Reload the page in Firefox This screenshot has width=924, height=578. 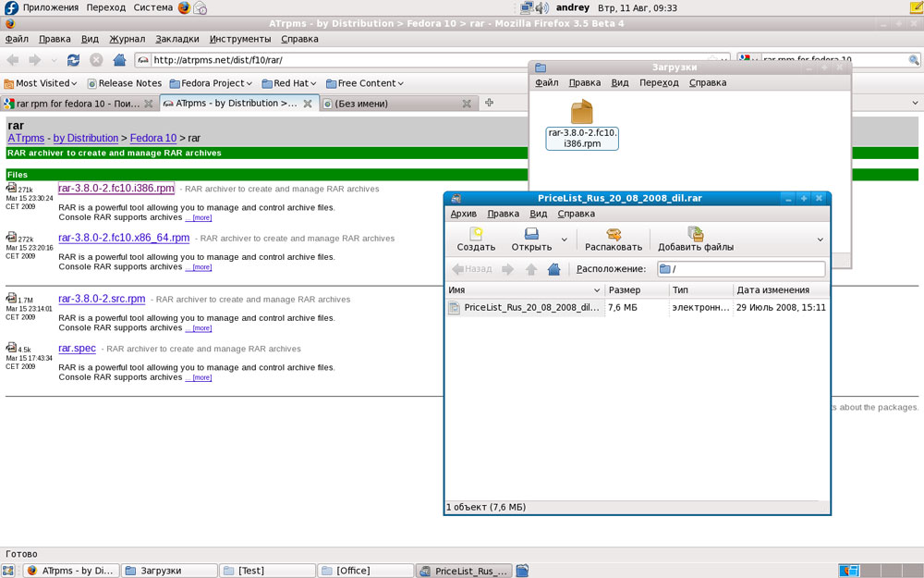click(x=73, y=60)
